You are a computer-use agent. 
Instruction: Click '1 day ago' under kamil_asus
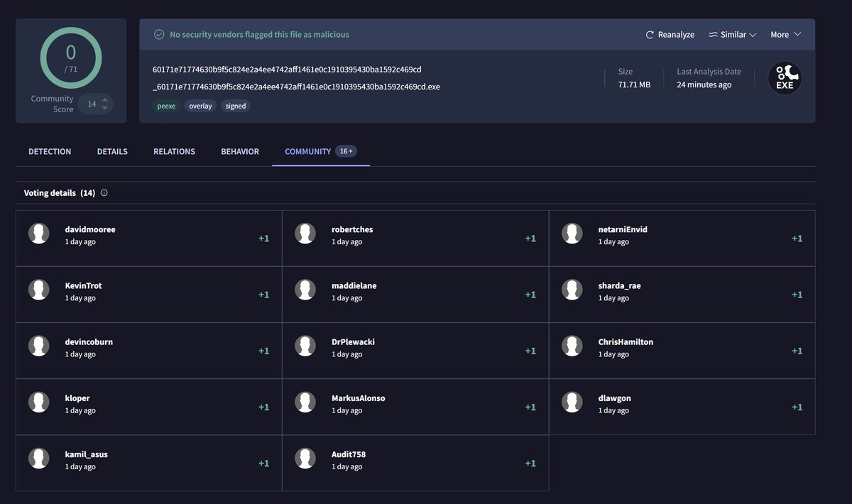pyautogui.click(x=80, y=466)
